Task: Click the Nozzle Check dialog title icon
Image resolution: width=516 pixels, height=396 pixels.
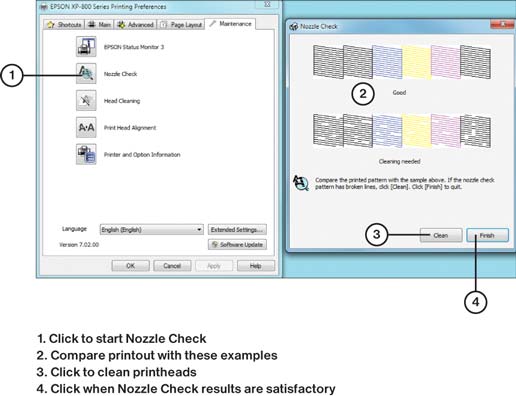Action: [293, 26]
